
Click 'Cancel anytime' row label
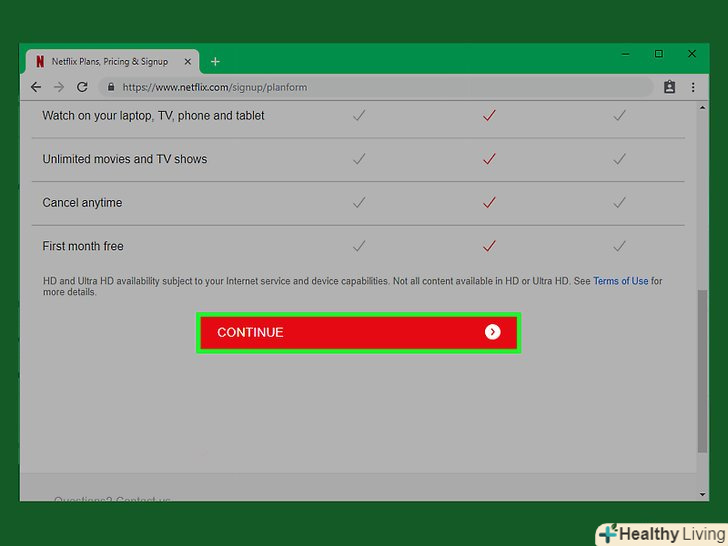click(82, 203)
